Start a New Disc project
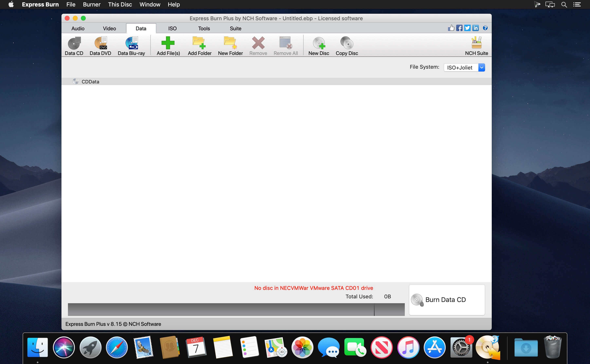The image size is (590, 364). click(x=318, y=46)
